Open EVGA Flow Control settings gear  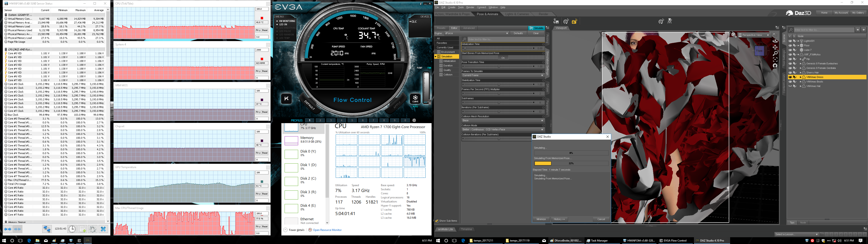[414, 120]
